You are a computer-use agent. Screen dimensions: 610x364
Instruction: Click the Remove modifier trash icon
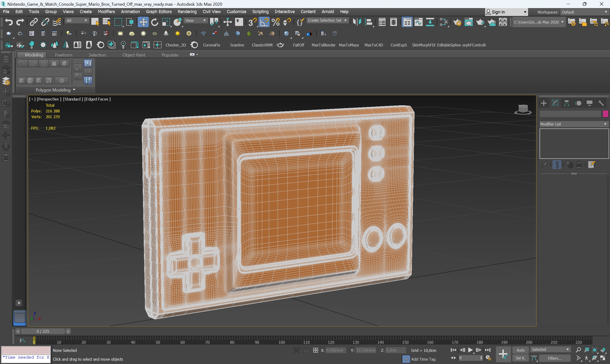click(579, 165)
